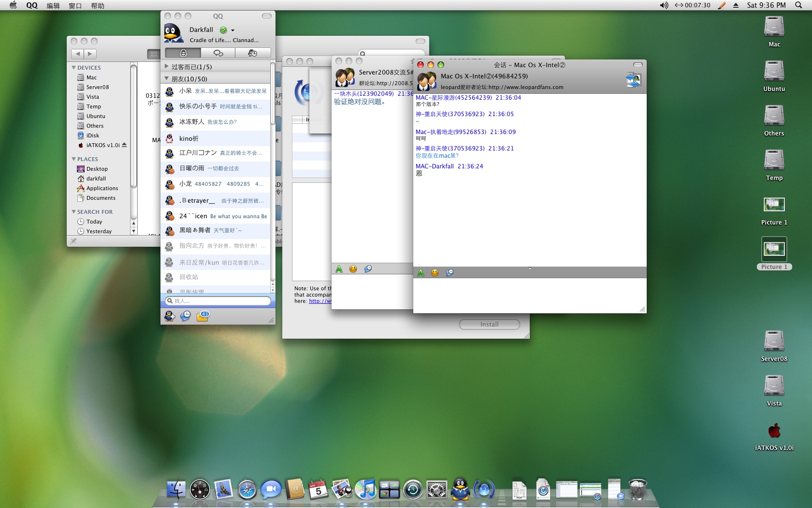The width and height of the screenshot is (812, 508).
Task: Open the 编辑 menu
Action: tap(53, 5)
